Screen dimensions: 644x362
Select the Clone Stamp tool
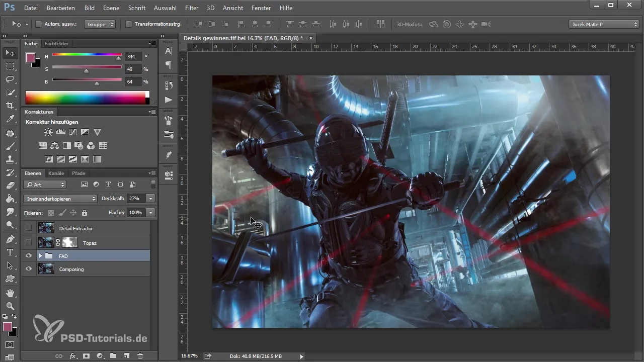10,159
